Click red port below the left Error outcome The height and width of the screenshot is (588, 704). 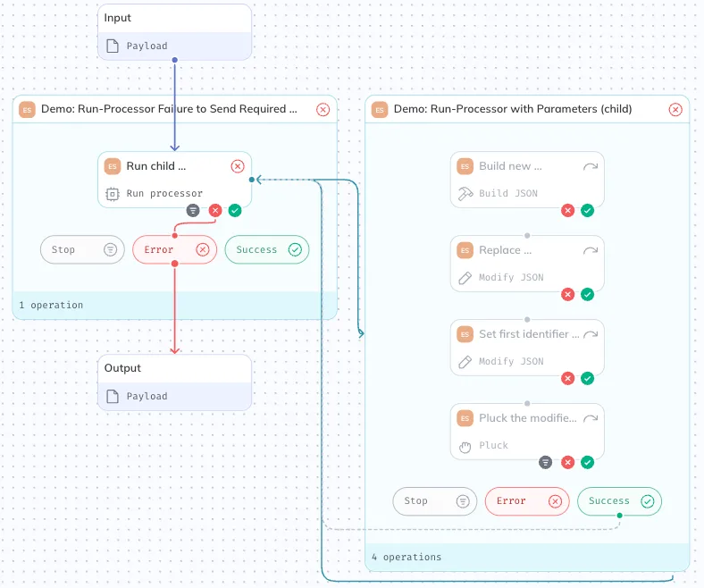174,264
